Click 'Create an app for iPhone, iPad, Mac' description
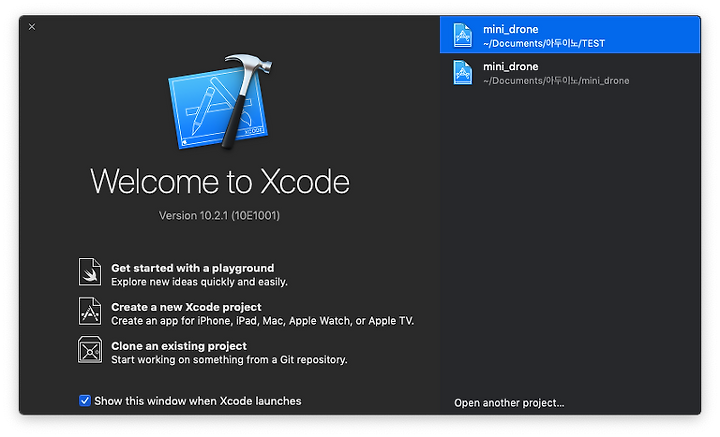Image resolution: width=720 pixels, height=437 pixels. [x=262, y=321]
